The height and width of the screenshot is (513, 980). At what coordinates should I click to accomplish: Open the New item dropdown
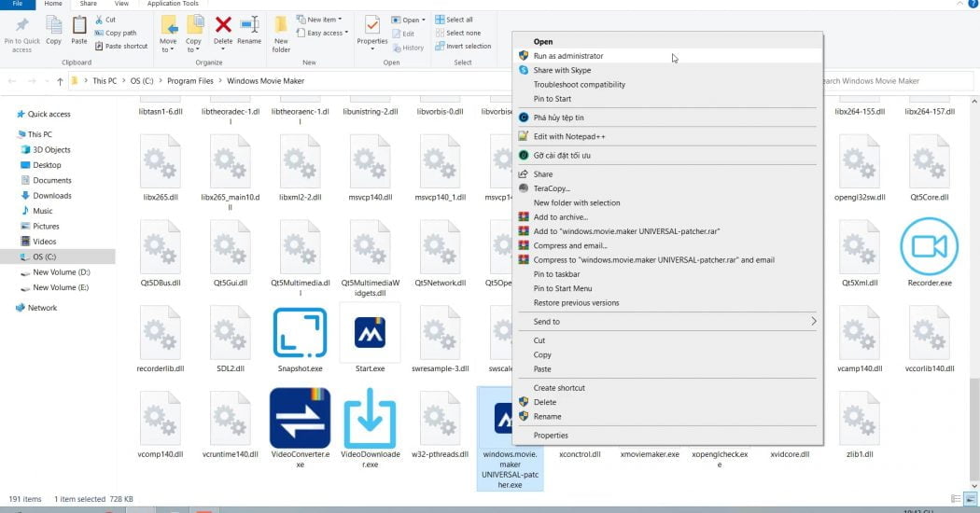319,20
